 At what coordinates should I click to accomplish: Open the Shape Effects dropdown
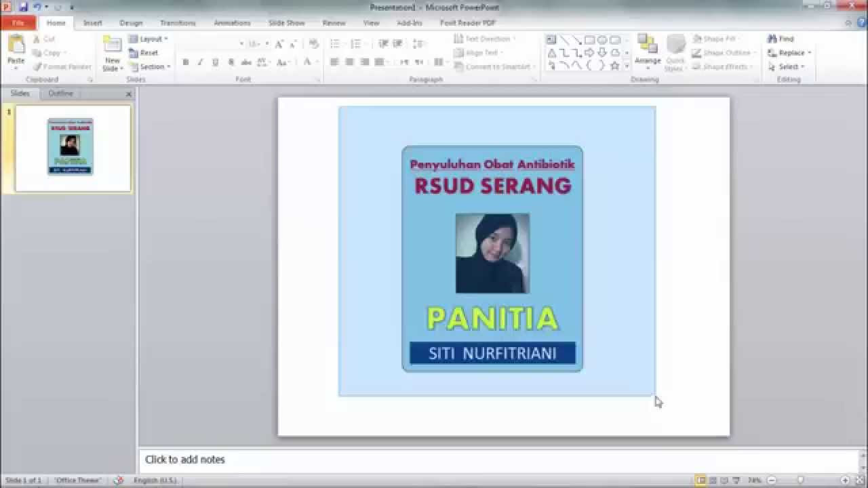[x=722, y=66]
